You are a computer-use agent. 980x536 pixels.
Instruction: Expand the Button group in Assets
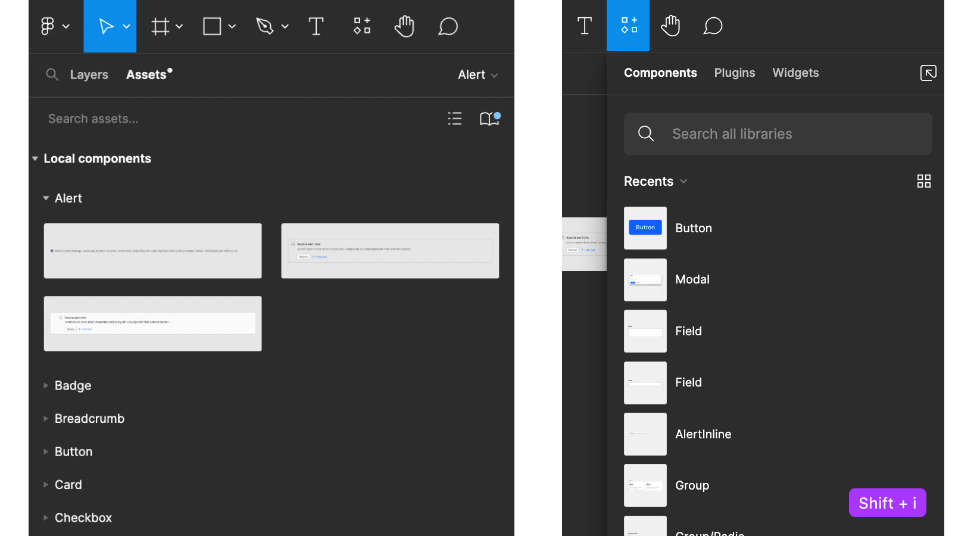[x=46, y=451]
